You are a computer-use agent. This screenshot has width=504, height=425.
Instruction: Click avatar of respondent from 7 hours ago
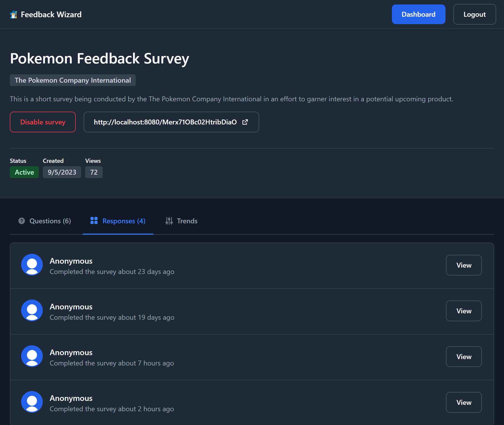32,356
